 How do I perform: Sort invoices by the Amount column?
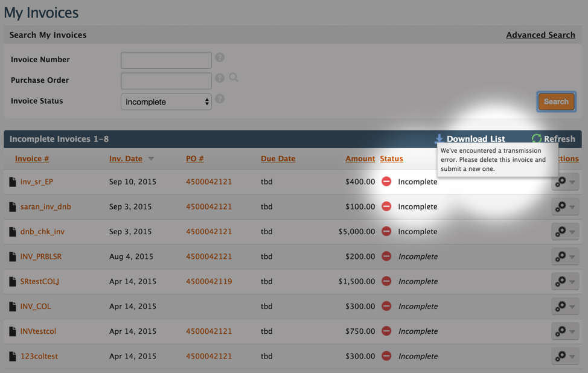pyautogui.click(x=360, y=158)
